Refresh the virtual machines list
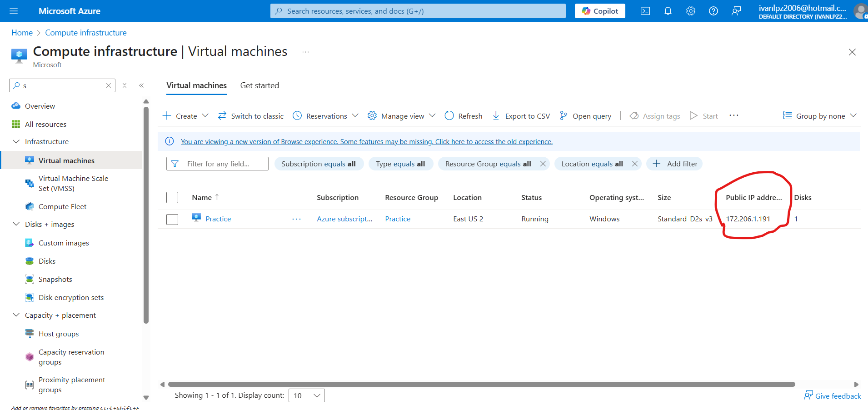The image size is (868, 410). (x=464, y=116)
